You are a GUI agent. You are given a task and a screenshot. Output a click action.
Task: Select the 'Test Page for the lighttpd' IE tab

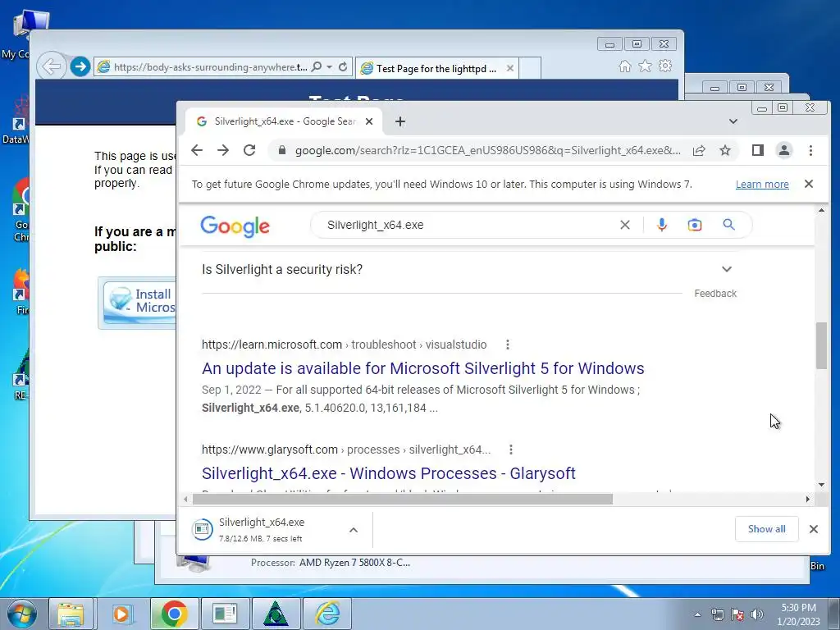point(436,69)
